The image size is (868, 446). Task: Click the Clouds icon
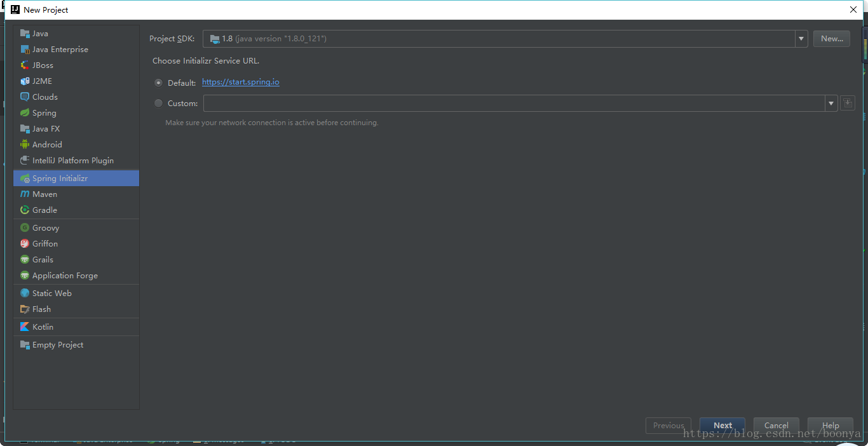coord(25,97)
